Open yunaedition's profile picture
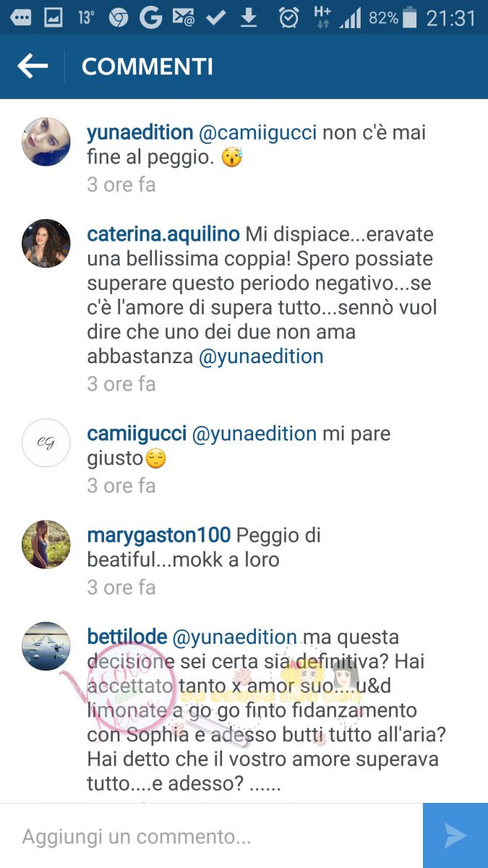The width and height of the screenshot is (488, 868). (x=46, y=142)
